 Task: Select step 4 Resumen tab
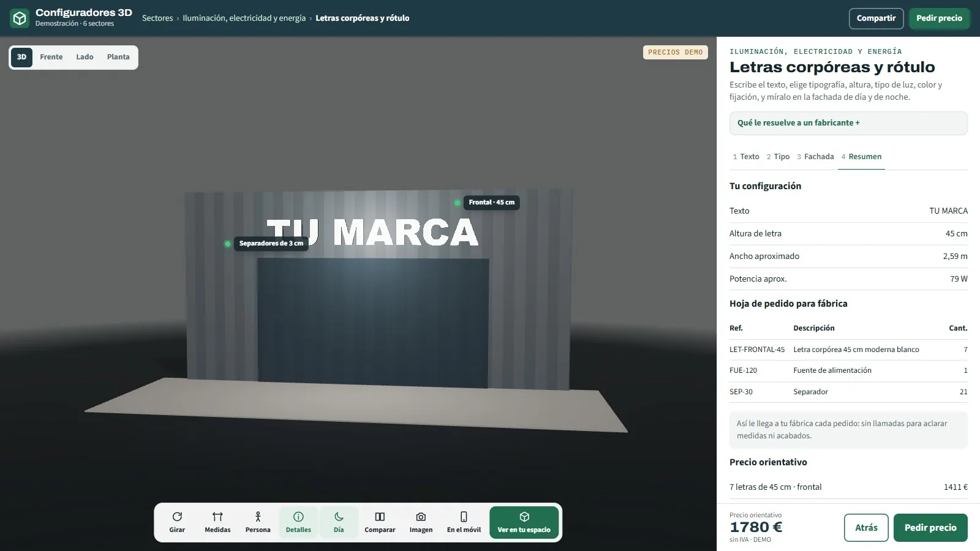click(861, 157)
